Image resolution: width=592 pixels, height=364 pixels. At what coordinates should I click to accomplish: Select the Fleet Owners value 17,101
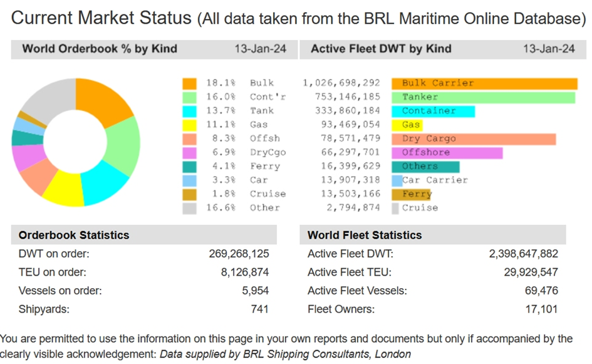[541, 309]
